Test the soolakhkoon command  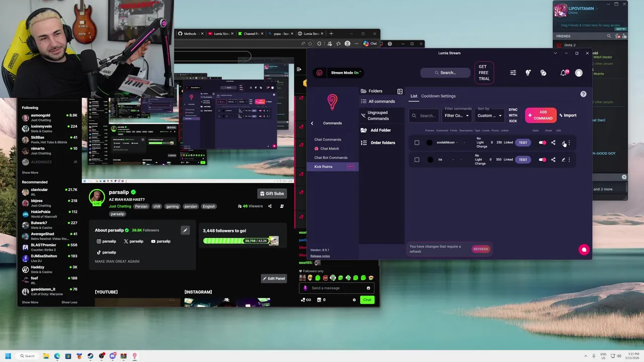point(523,143)
